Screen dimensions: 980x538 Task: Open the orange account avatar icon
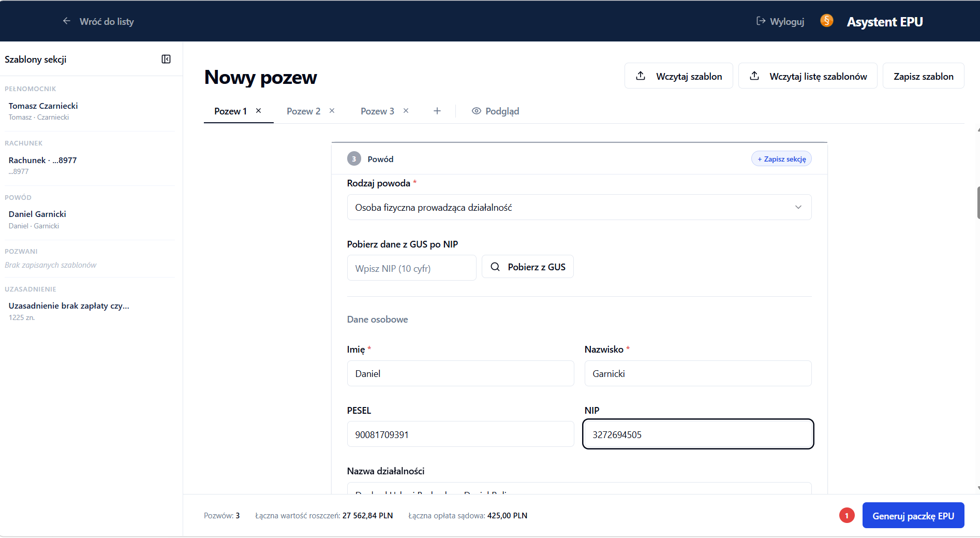(x=826, y=21)
